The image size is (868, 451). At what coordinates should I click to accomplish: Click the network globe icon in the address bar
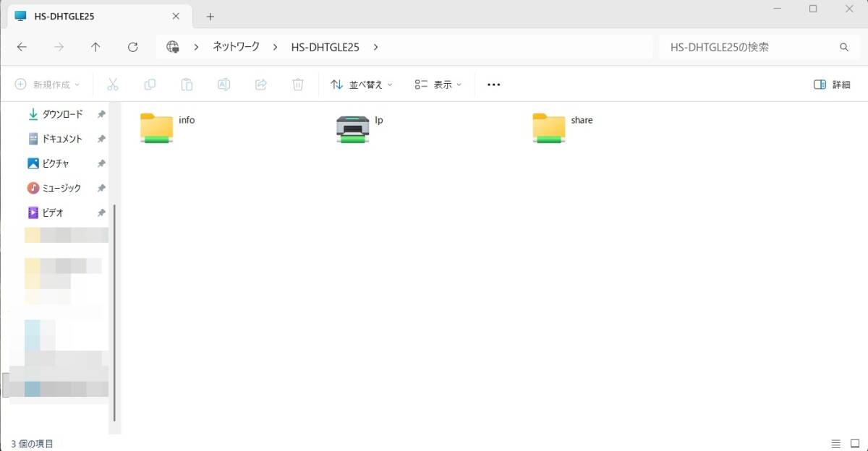[x=172, y=47]
